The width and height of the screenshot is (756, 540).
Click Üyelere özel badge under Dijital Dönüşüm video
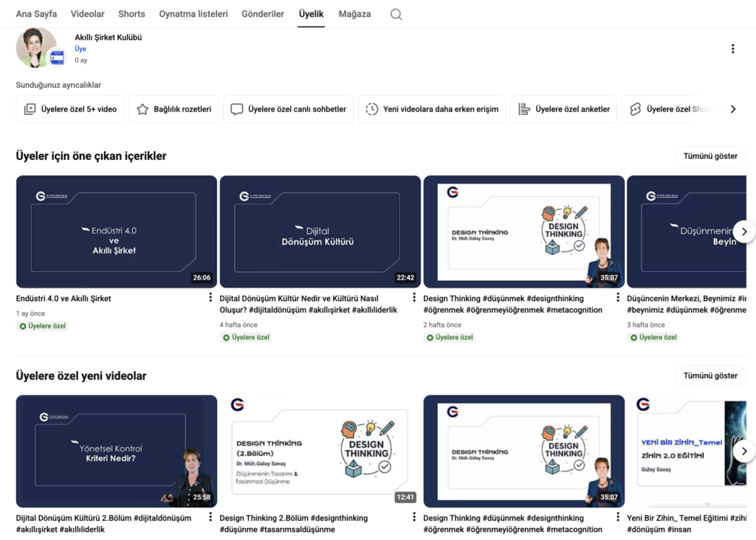[x=246, y=338]
